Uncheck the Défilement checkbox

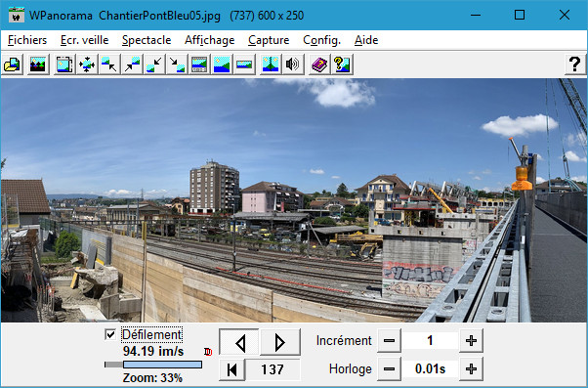click(x=110, y=334)
